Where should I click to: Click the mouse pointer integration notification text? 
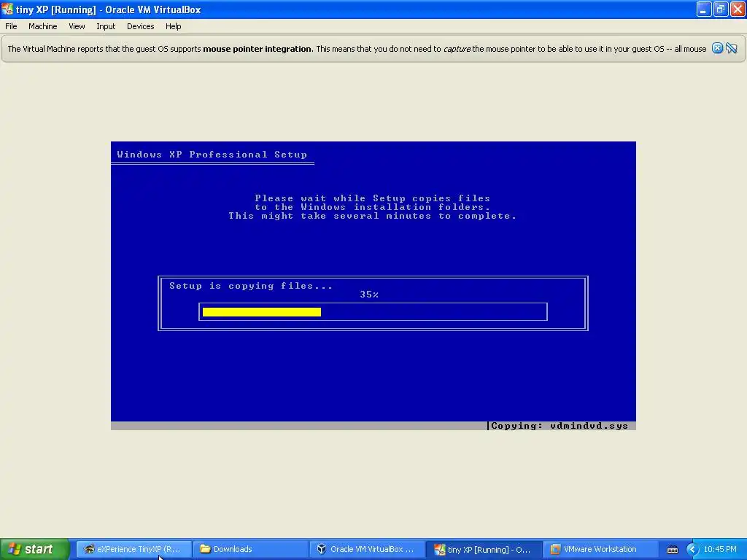tap(357, 49)
